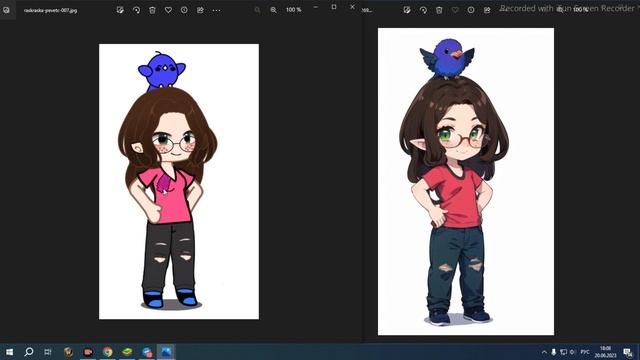Image resolution: width=640 pixels, height=360 pixels.
Task: Open the Action Center notifications icon
Action: click(628, 352)
